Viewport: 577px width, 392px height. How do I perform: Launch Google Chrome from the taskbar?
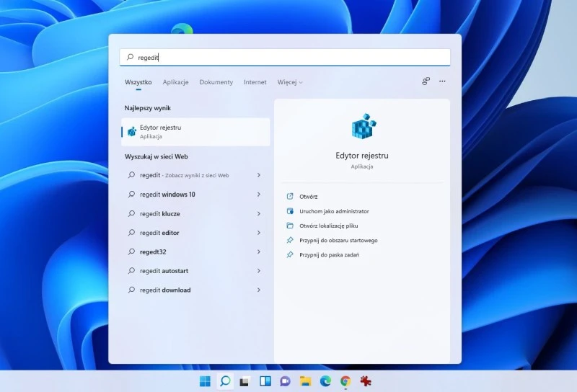pyautogui.click(x=345, y=381)
